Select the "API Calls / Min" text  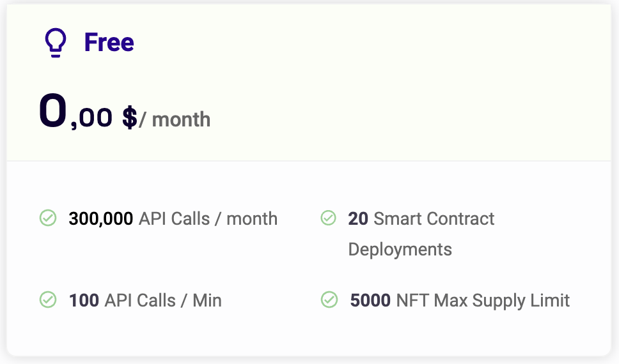coord(162,300)
